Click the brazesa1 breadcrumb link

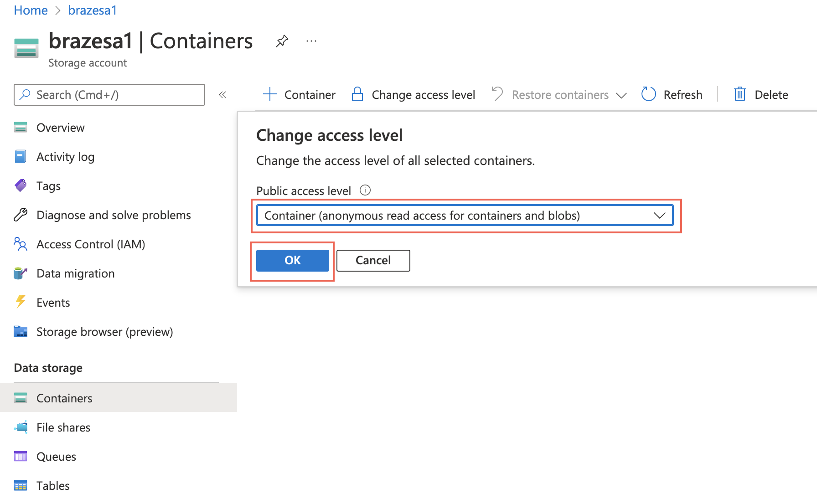93,10
